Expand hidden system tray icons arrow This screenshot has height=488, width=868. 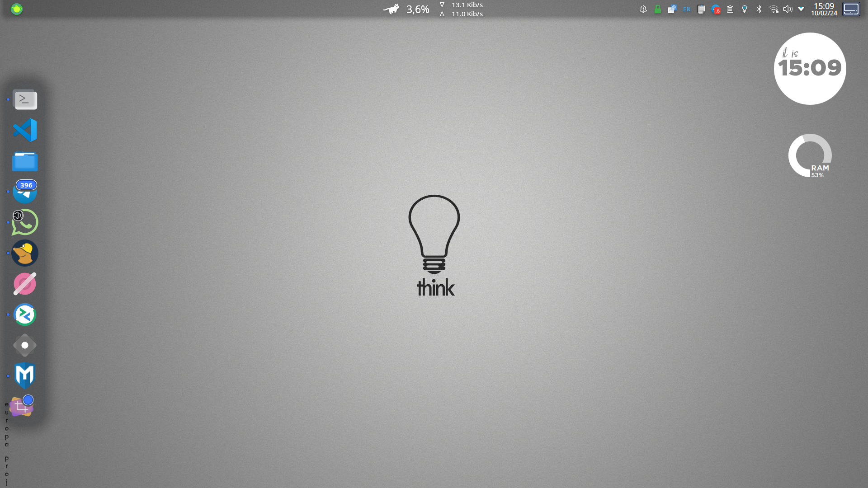(801, 9)
